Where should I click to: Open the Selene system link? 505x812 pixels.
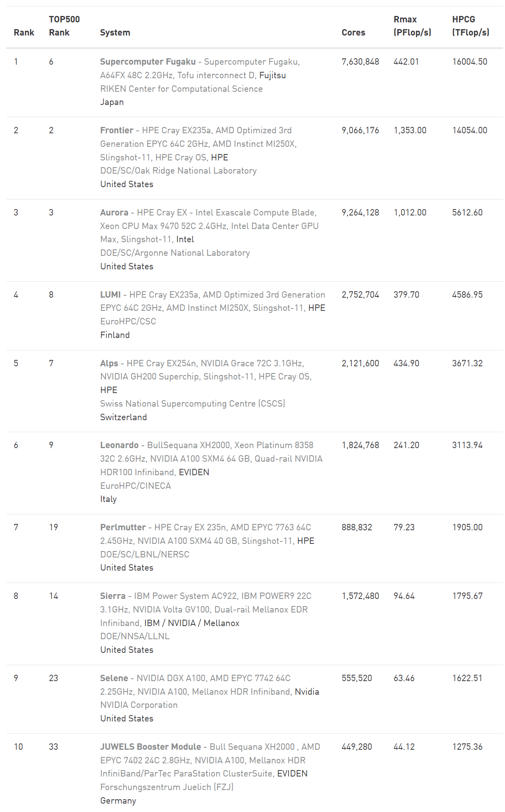pyautogui.click(x=114, y=678)
